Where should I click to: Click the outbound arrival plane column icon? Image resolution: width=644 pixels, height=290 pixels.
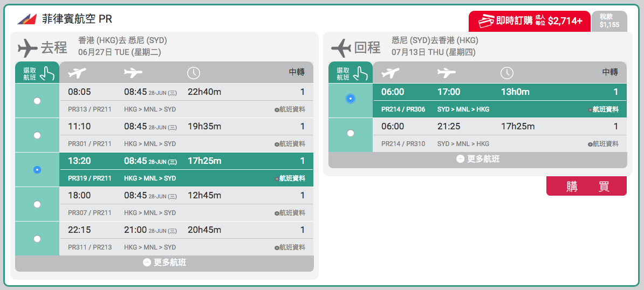coord(133,73)
